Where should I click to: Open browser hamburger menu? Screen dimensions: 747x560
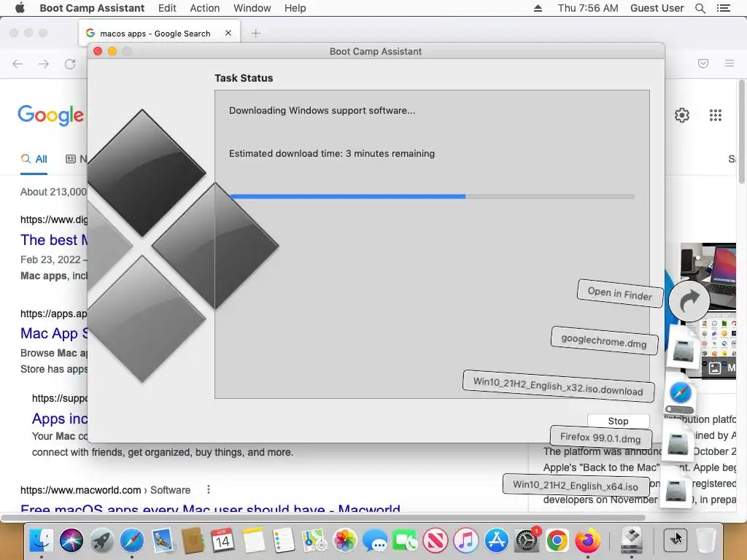coord(729,63)
